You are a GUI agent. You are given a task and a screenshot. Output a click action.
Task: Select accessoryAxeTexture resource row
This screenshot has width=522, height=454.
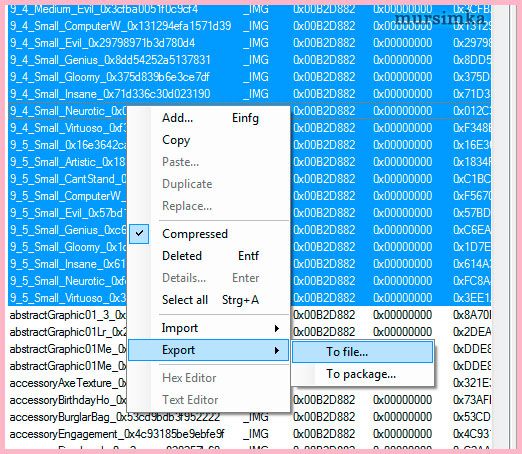[x=249, y=383]
